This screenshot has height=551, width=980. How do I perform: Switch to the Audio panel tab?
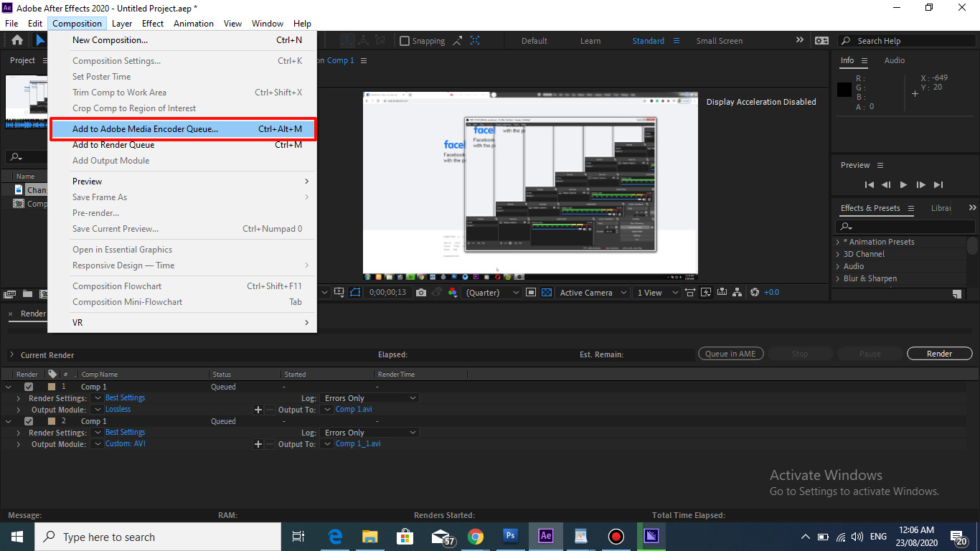tap(894, 60)
